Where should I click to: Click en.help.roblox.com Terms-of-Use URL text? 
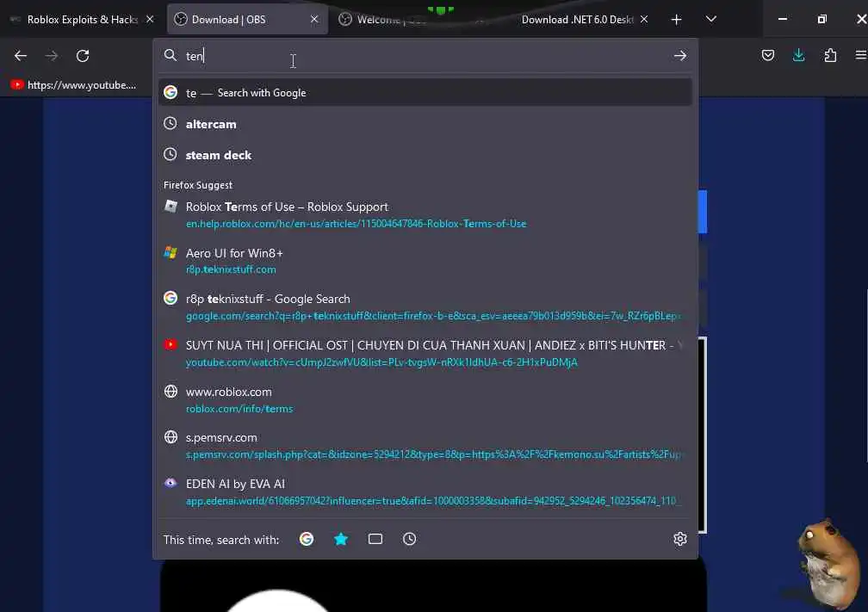tap(356, 224)
